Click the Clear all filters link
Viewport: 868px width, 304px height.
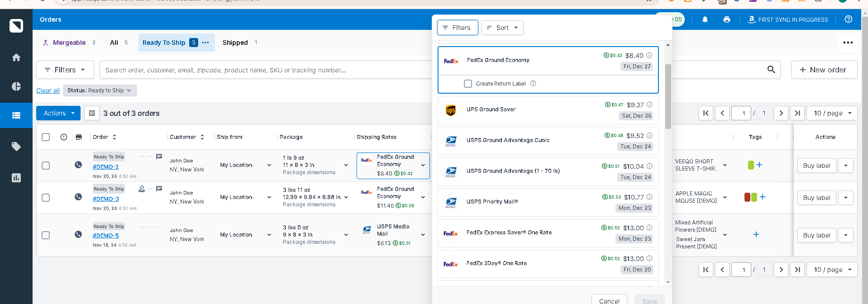point(48,90)
